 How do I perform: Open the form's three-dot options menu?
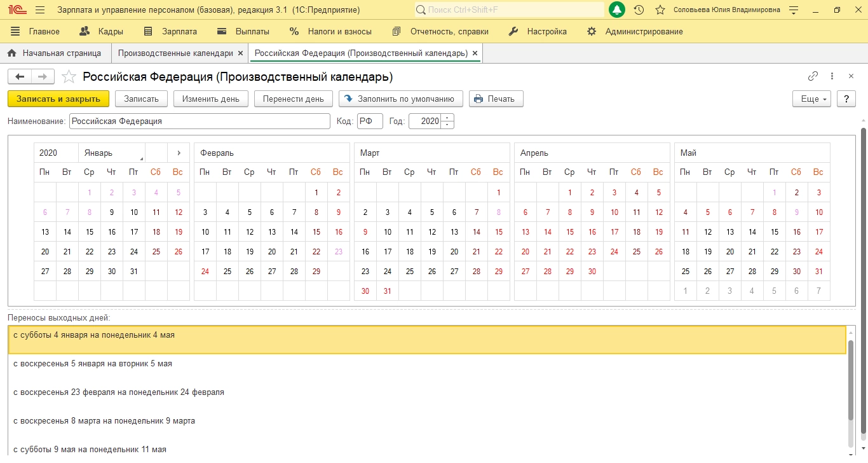pos(832,76)
